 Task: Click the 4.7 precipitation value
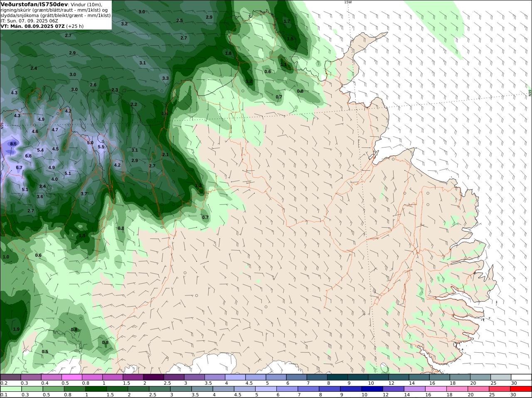(x=55, y=130)
